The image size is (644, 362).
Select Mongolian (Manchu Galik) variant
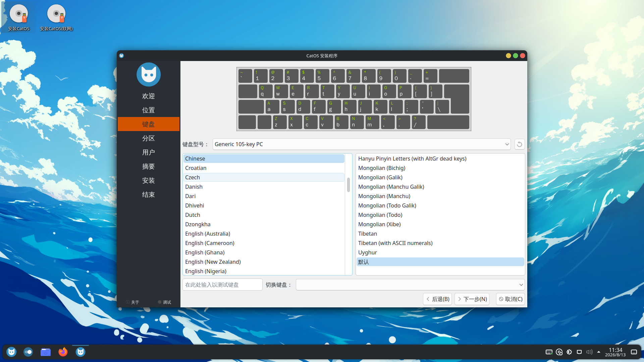(x=440, y=187)
